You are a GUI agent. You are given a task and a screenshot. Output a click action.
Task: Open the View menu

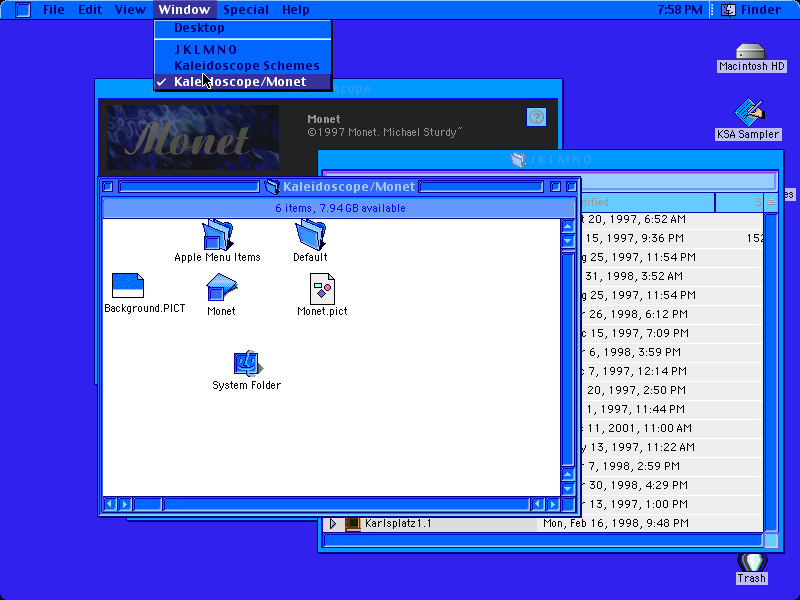click(130, 10)
